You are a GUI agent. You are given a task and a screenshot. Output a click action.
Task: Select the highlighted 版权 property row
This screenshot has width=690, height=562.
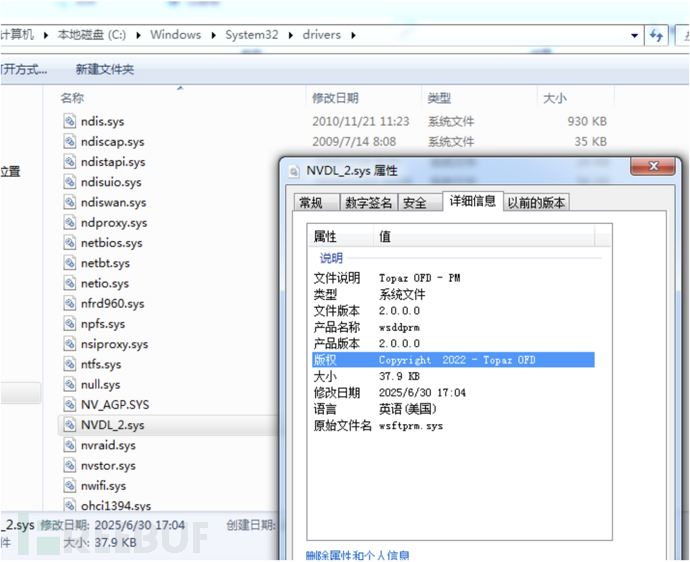click(453, 360)
